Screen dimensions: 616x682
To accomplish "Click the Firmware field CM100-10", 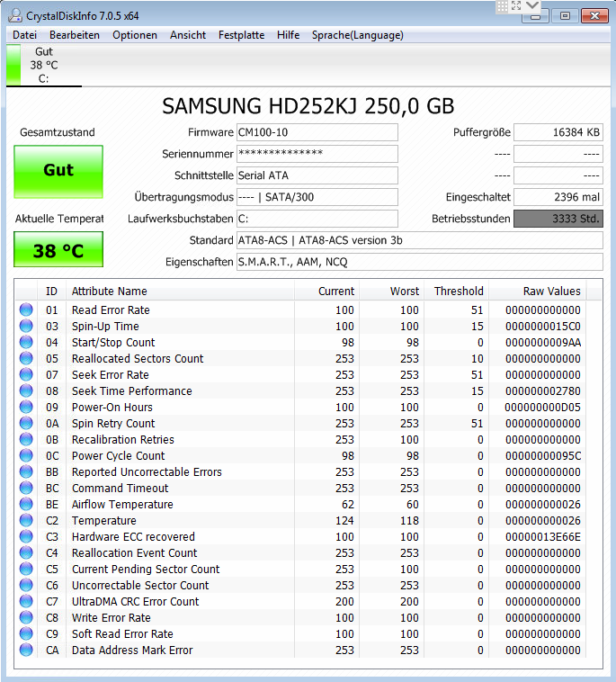I will coord(317,132).
